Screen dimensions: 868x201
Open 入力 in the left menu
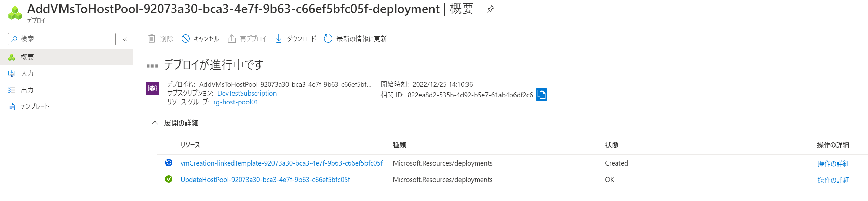click(x=27, y=73)
